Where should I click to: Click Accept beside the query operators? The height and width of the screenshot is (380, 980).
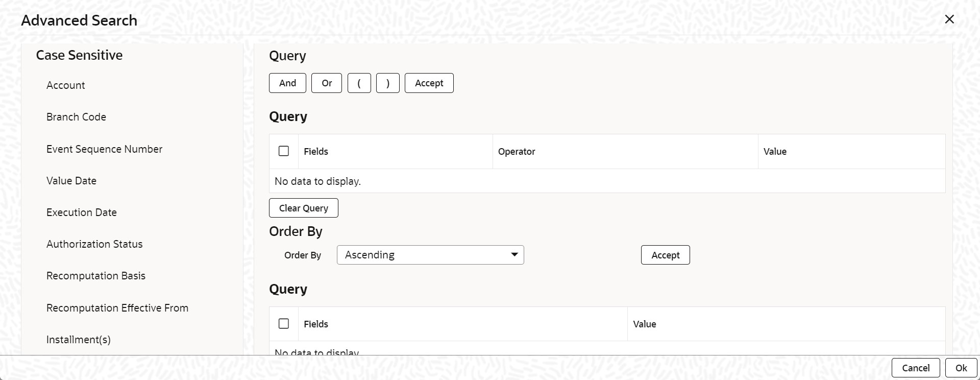point(429,83)
